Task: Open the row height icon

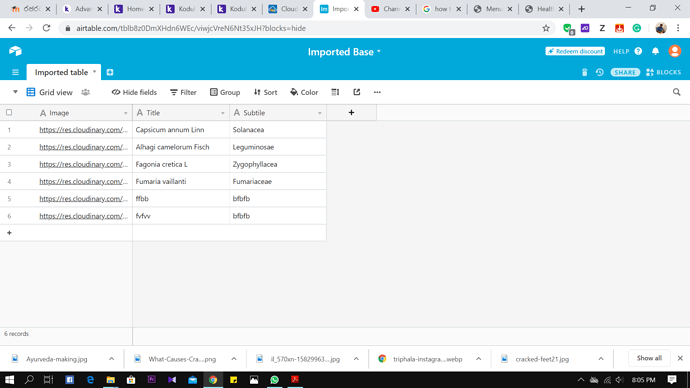Action: point(335,92)
